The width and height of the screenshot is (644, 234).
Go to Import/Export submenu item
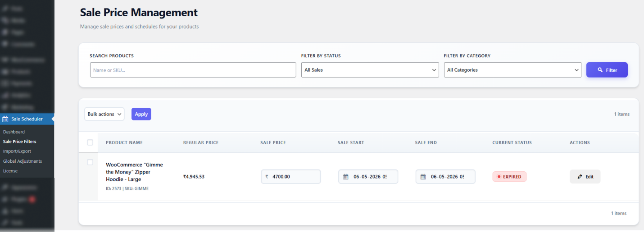point(17,151)
